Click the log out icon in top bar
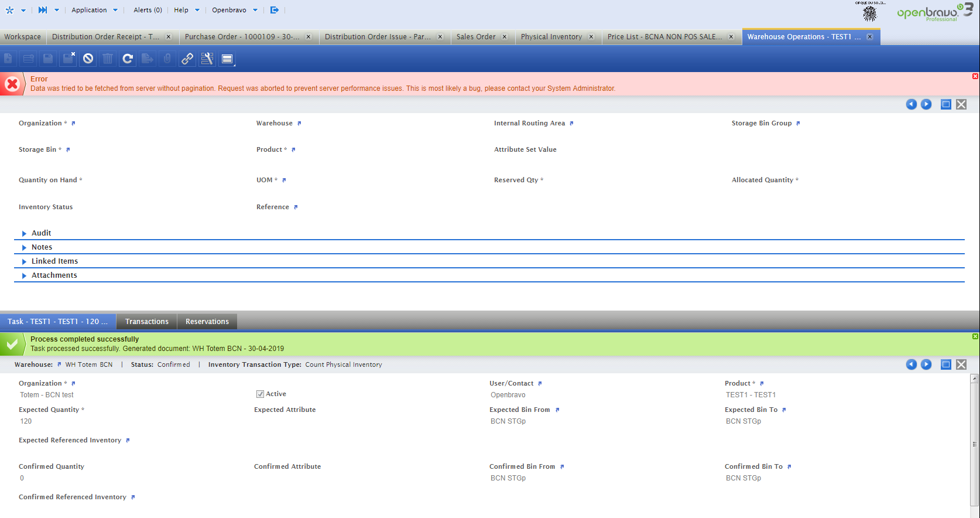 click(274, 10)
